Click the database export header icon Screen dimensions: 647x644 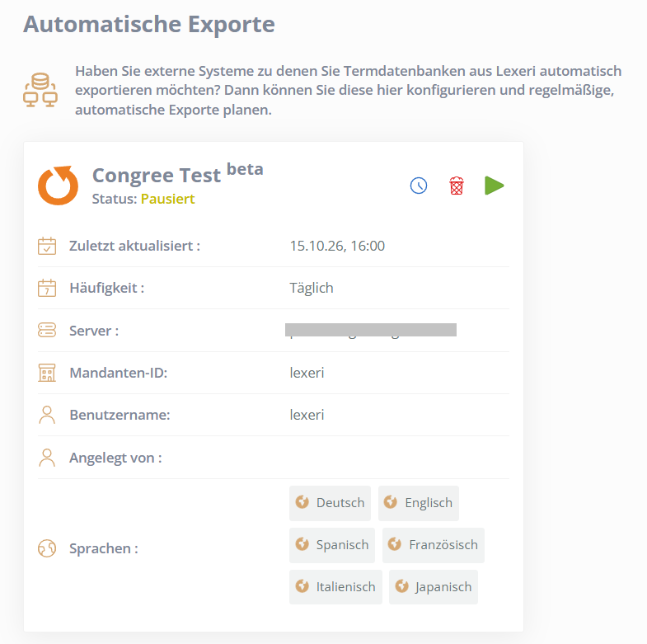pyautogui.click(x=40, y=90)
